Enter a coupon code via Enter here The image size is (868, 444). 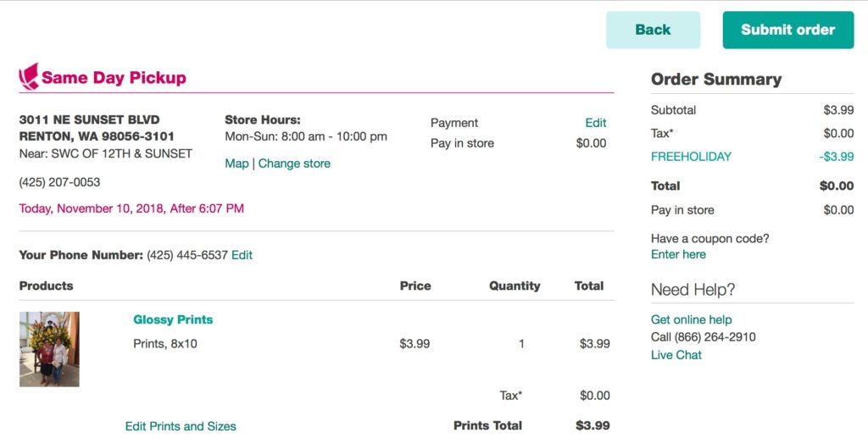[x=678, y=255]
